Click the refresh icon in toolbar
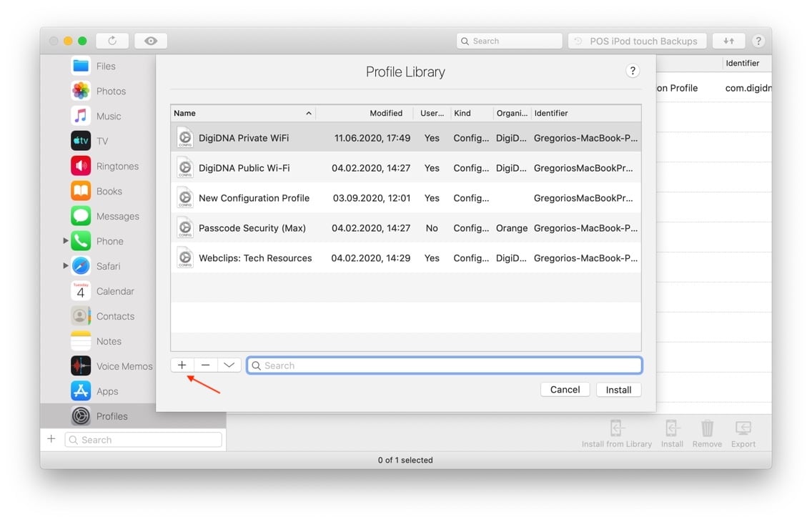The height and width of the screenshot is (522, 812). point(112,41)
